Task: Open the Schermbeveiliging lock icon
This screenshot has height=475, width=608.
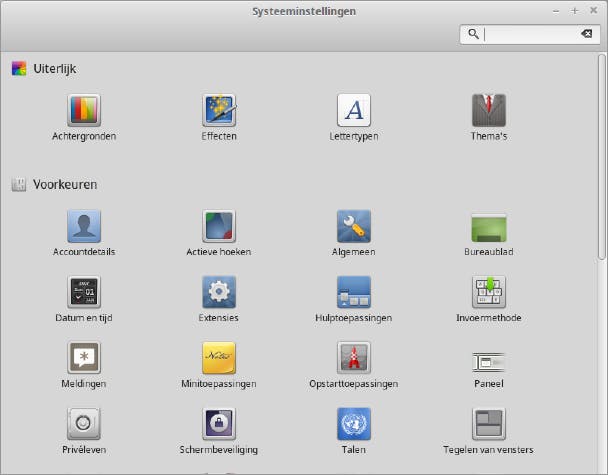Action: (x=219, y=424)
